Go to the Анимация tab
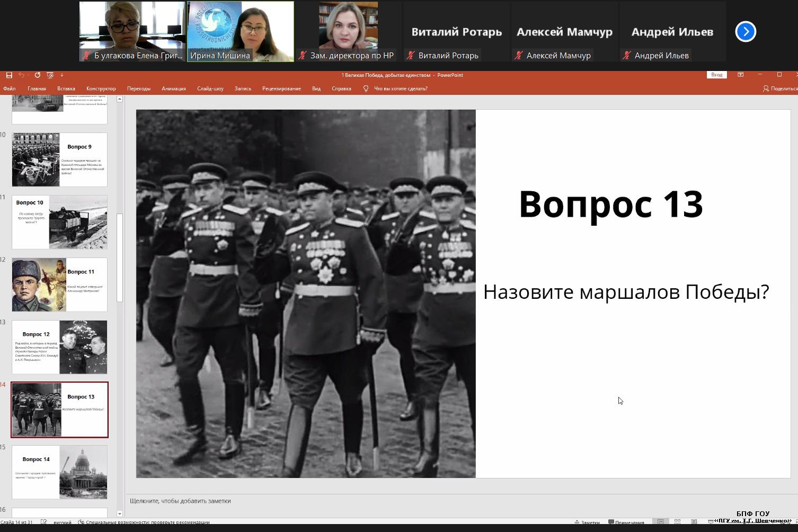Screen dimensions: 798x532 click(174, 88)
